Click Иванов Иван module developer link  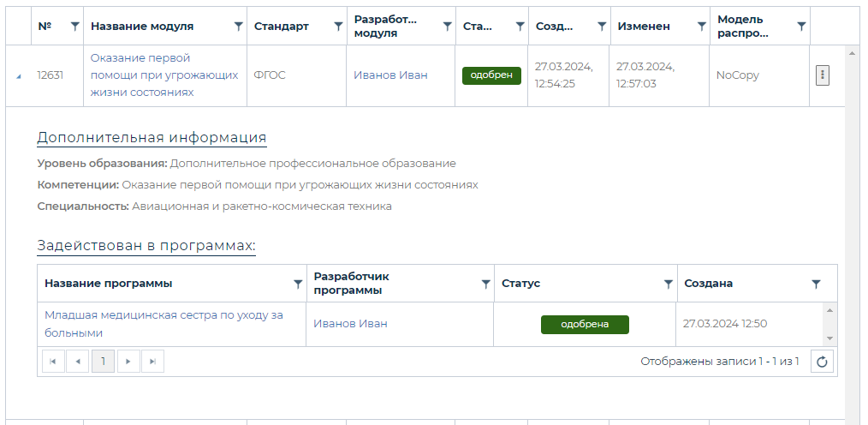390,75
